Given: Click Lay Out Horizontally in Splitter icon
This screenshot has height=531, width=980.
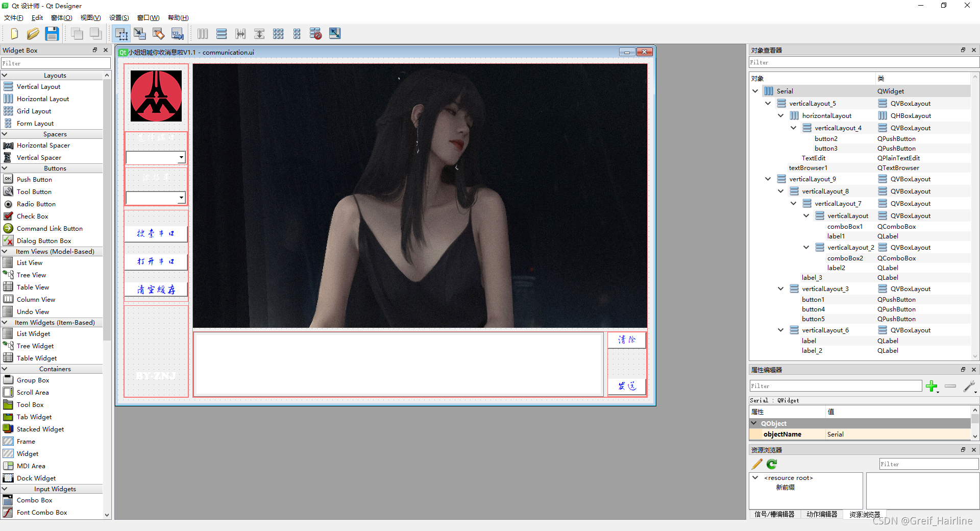Looking at the screenshot, I should [x=240, y=34].
